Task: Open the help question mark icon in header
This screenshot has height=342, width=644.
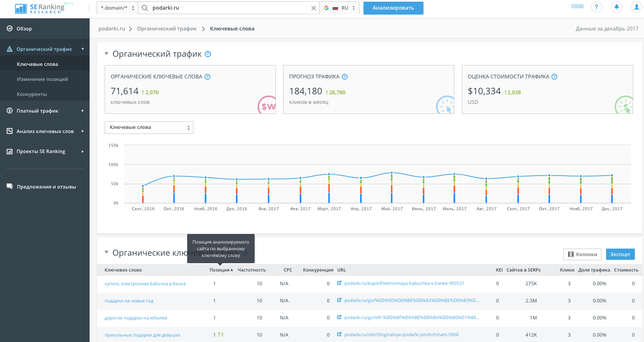Action: click(x=596, y=7)
